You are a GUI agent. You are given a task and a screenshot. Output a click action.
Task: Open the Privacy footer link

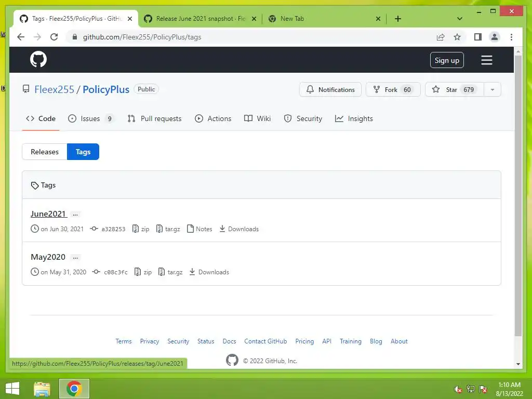click(150, 341)
